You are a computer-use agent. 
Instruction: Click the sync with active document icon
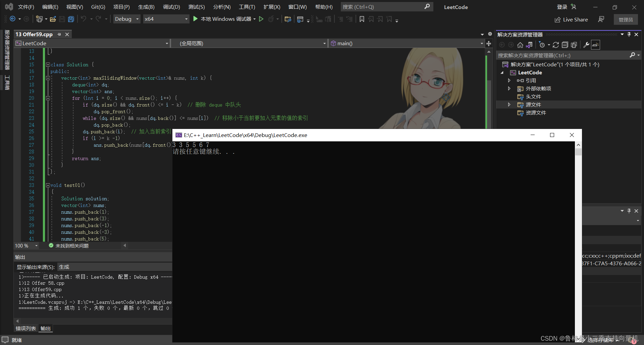click(x=556, y=45)
